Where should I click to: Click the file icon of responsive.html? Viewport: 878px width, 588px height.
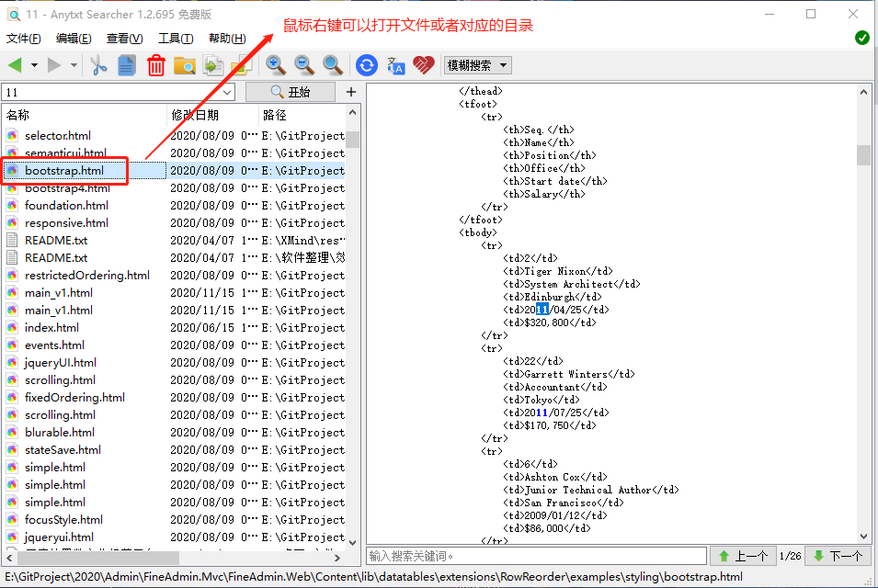[x=12, y=222]
